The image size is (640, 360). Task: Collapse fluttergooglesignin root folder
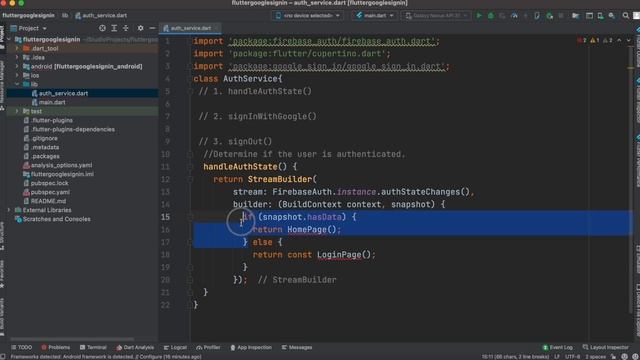click(9, 39)
